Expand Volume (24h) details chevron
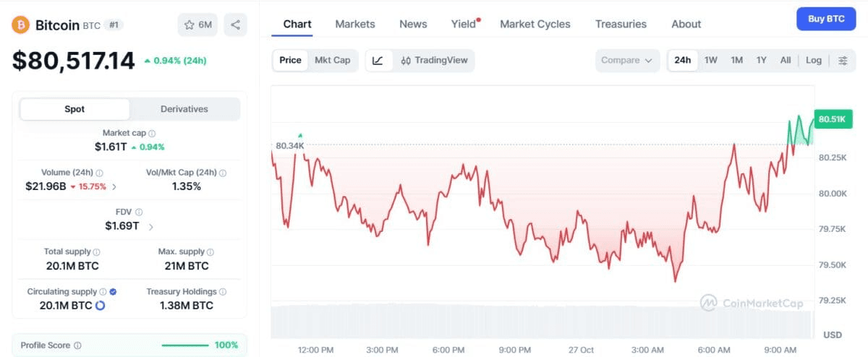Screen dimensions: 868x357 (x=114, y=186)
